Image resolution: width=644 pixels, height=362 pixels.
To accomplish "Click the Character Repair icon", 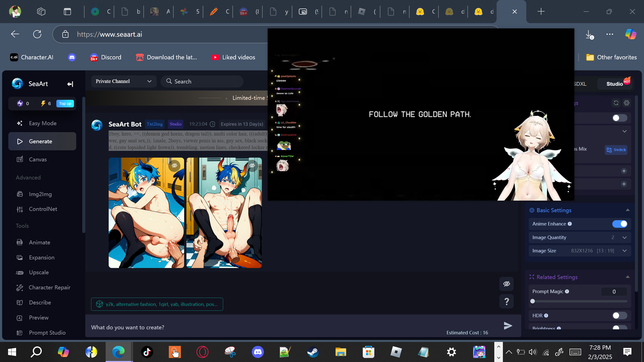I will pyautogui.click(x=20, y=288).
